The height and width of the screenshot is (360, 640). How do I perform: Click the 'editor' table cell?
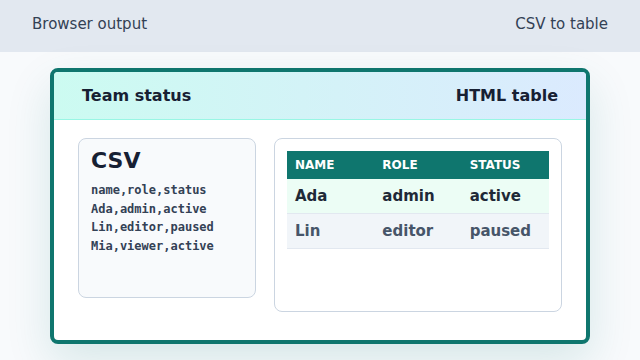tap(418, 231)
